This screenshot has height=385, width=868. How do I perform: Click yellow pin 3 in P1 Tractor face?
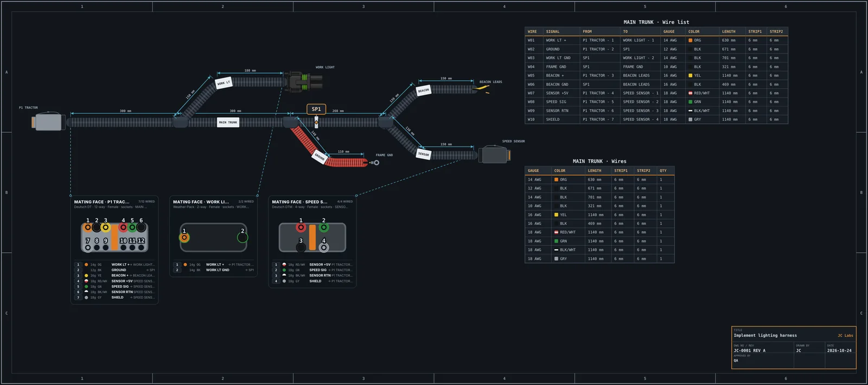click(106, 227)
